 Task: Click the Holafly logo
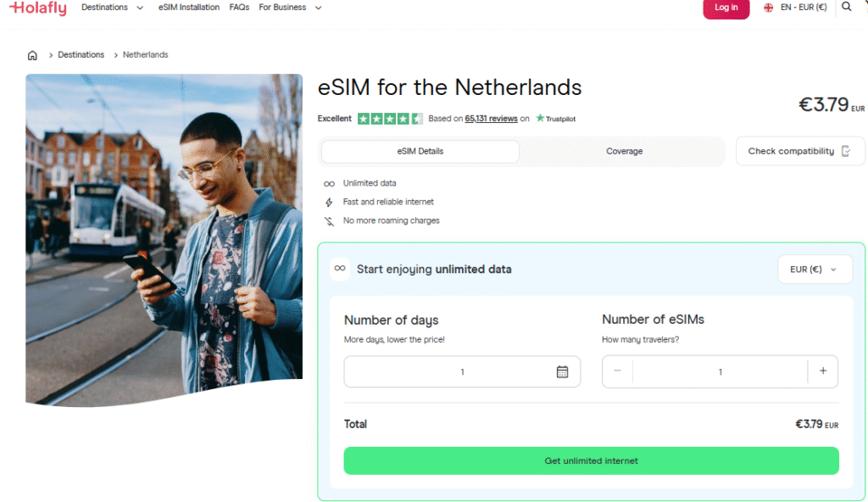point(37,8)
